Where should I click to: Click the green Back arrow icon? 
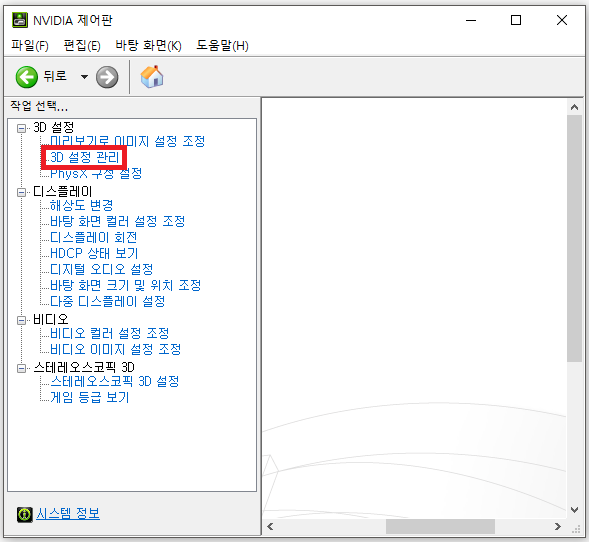click(x=27, y=77)
